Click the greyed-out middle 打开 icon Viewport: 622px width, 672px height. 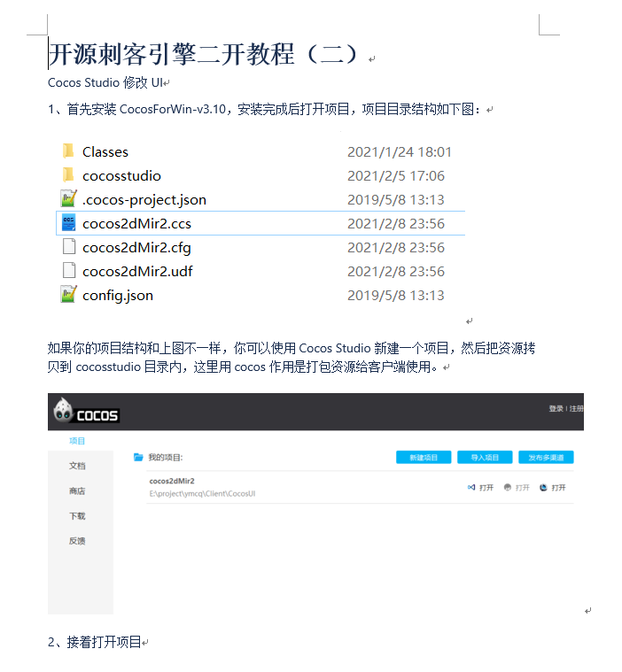coord(508,487)
